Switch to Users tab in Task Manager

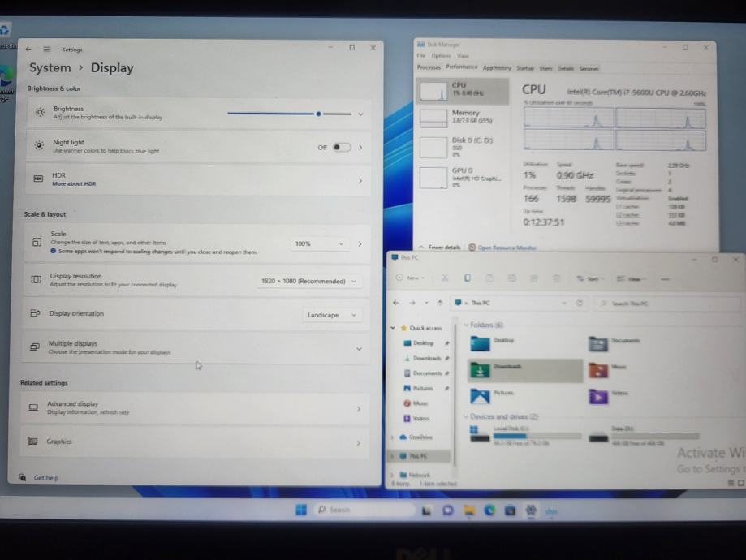tap(545, 68)
